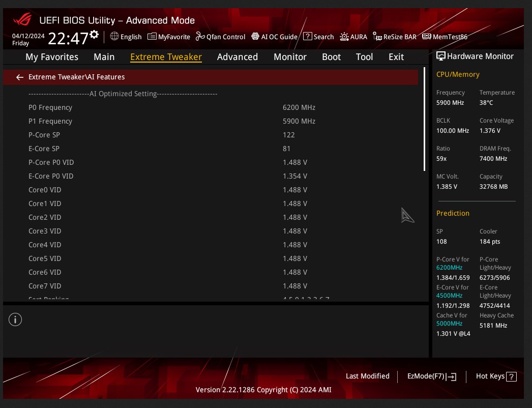532x408 pixels.
Task: Open the AURA settings label
Action: 359,37
